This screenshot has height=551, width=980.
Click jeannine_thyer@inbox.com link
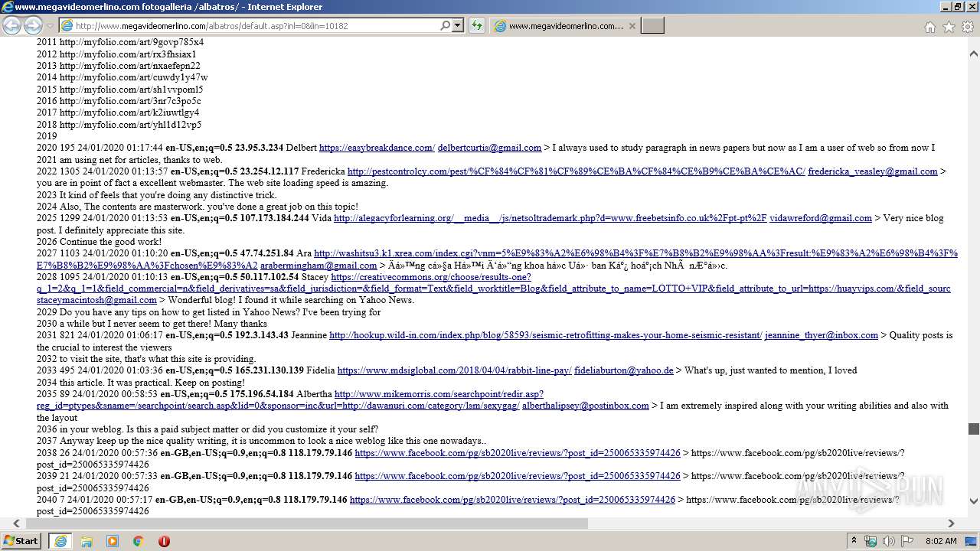822,335
